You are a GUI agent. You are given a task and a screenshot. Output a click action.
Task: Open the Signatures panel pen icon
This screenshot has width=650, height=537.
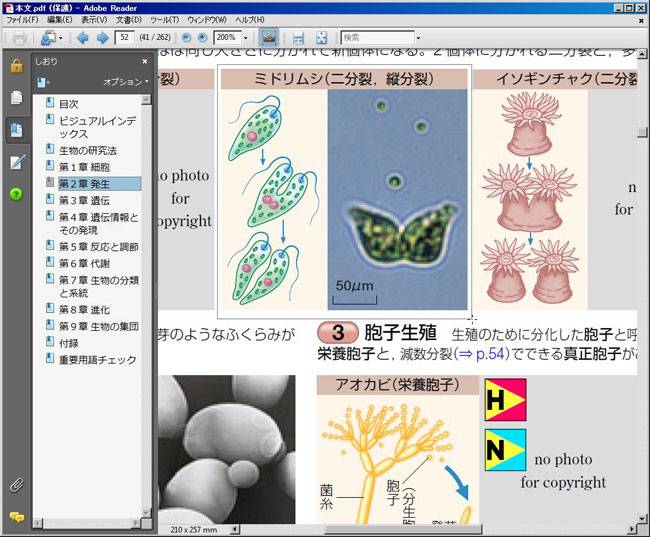(x=17, y=162)
